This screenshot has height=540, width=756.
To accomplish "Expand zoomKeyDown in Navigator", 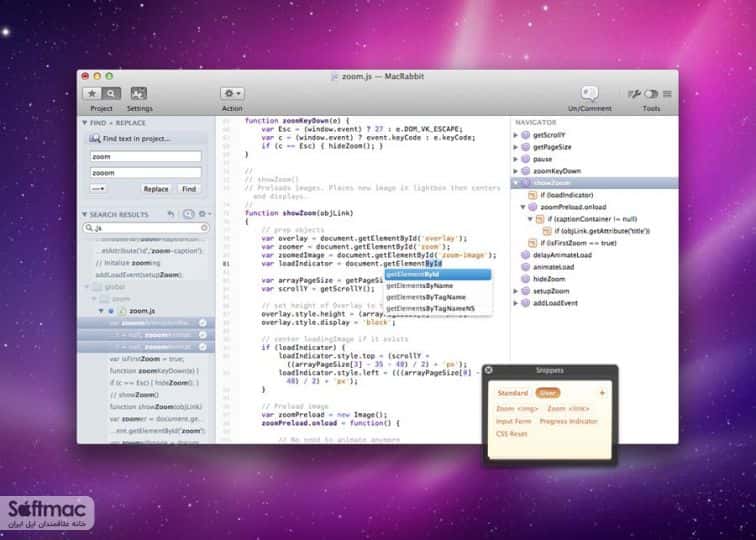I will (x=515, y=171).
